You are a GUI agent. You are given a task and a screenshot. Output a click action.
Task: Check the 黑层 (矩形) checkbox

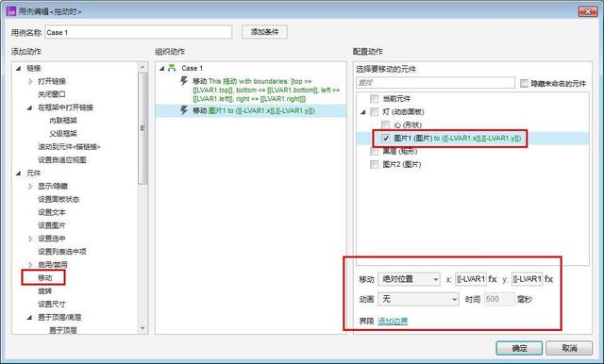[374, 151]
